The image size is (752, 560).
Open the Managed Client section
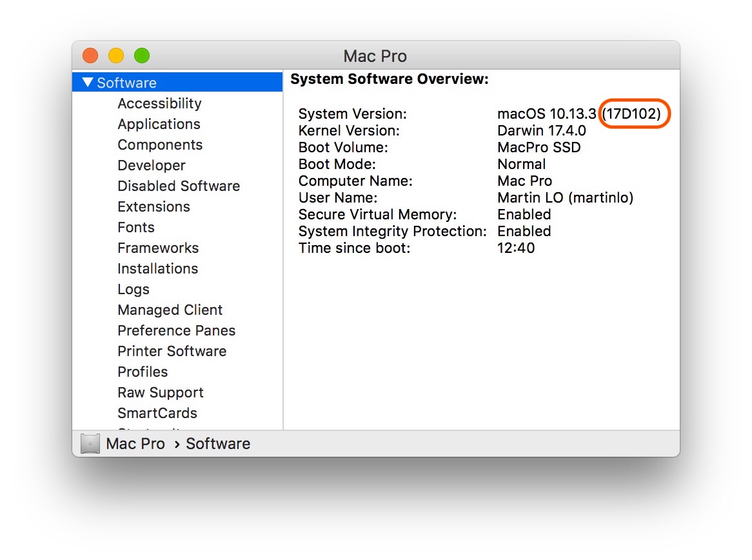pos(170,310)
